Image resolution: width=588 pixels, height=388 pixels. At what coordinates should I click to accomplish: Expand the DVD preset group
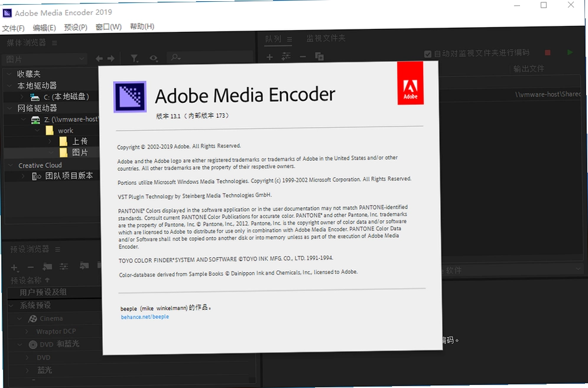[27, 358]
